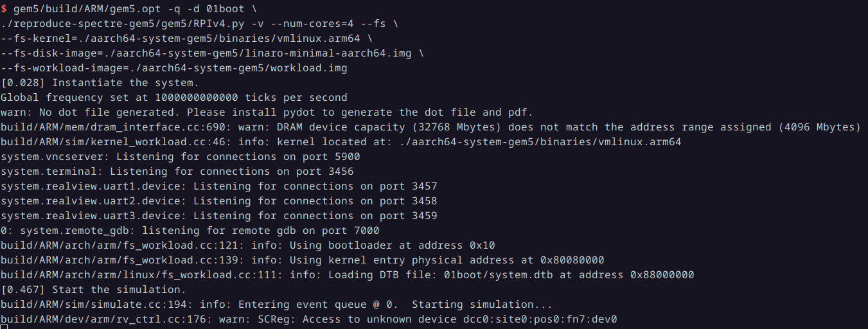
Task: Click the pydot warning message
Action: [267, 112]
